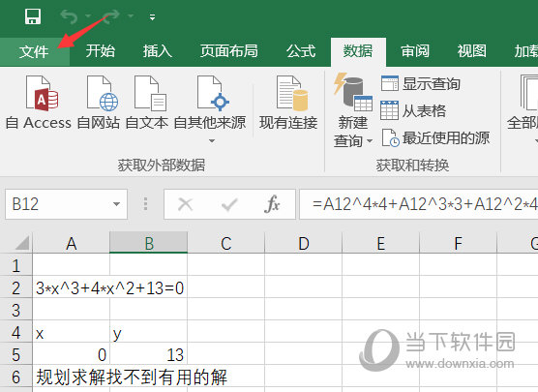Click the Select All corner triangle
538x392 pixels.
point(22,243)
